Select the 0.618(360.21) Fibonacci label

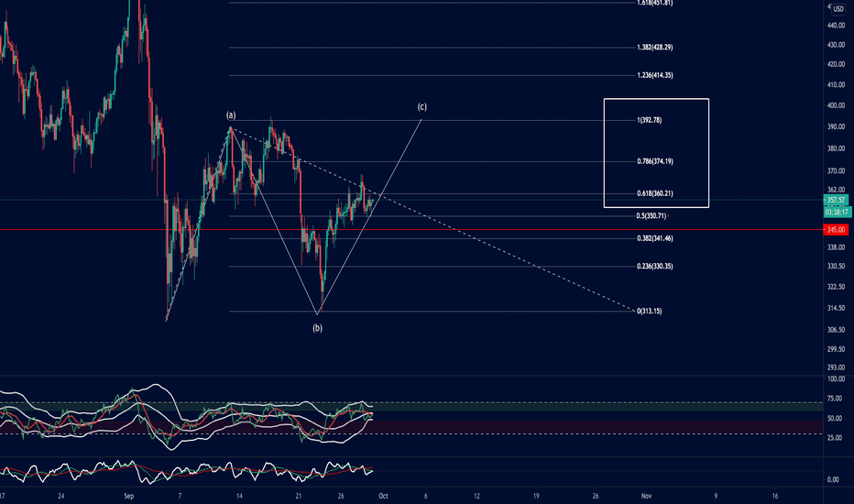pyautogui.click(x=654, y=193)
